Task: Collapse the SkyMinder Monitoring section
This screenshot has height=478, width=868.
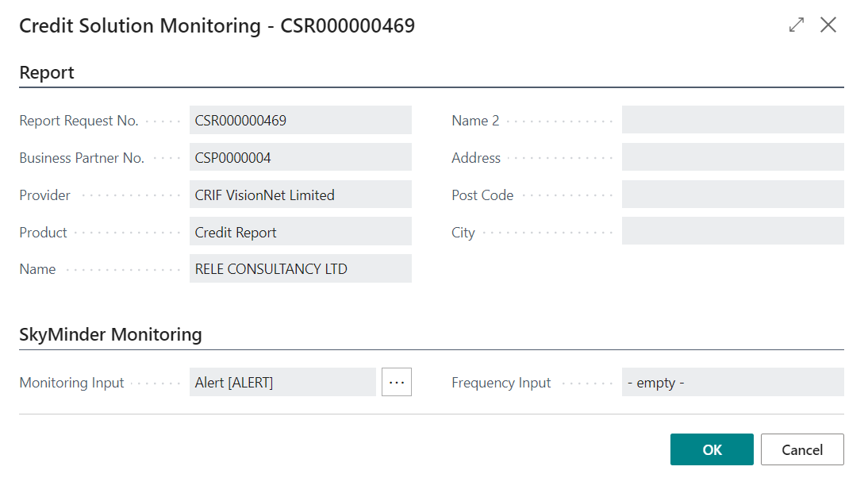Action: (110, 334)
